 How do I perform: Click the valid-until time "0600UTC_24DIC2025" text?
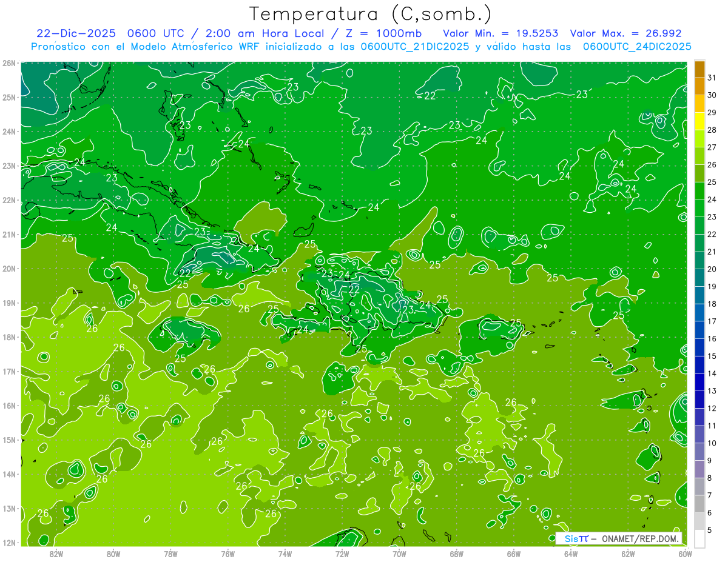click(637, 47)
